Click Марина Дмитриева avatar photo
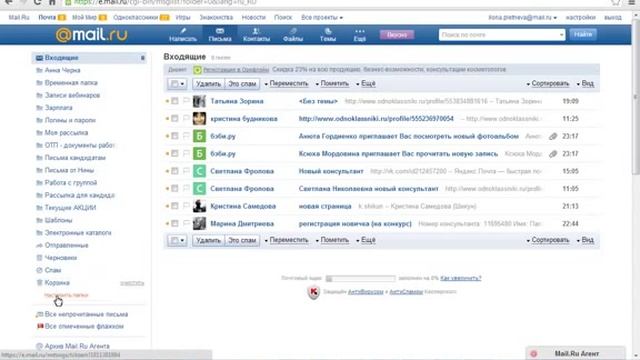640x360 pixels. coord(199,224)
